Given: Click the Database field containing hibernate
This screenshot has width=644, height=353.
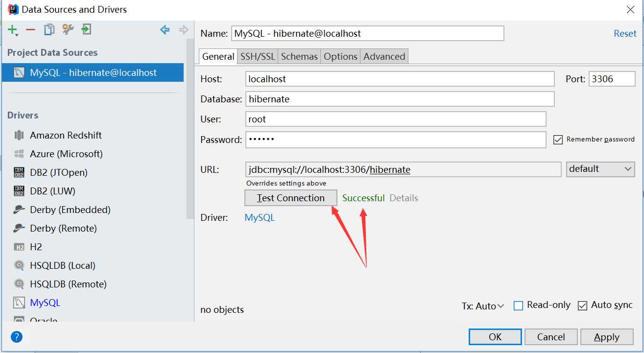Looking at the screenshot, I should 400,99.
